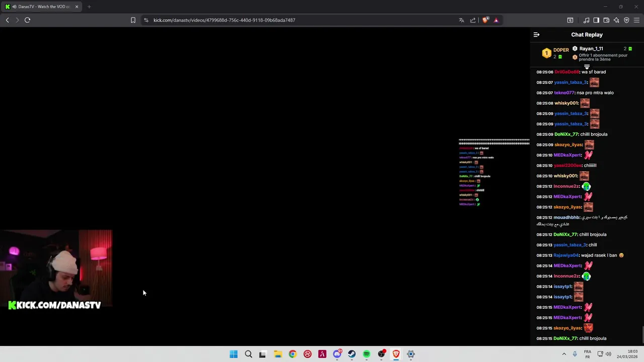The image size is (644, 362).
Task: Click the face emote by skozyo_ilyas at 08:25:09
Action: [x=589, y=145]
